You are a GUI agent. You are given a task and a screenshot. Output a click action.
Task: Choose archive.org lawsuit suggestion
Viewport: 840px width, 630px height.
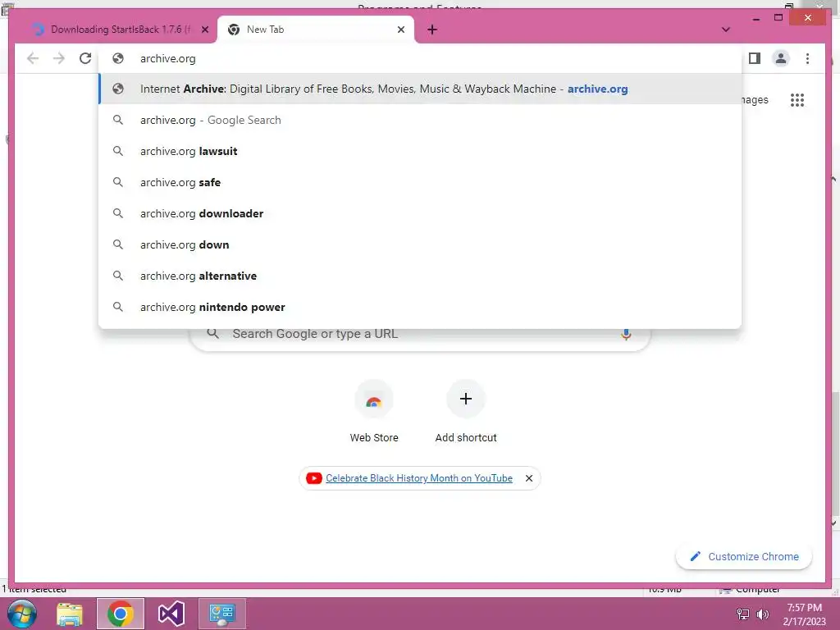tap(420, 151)
